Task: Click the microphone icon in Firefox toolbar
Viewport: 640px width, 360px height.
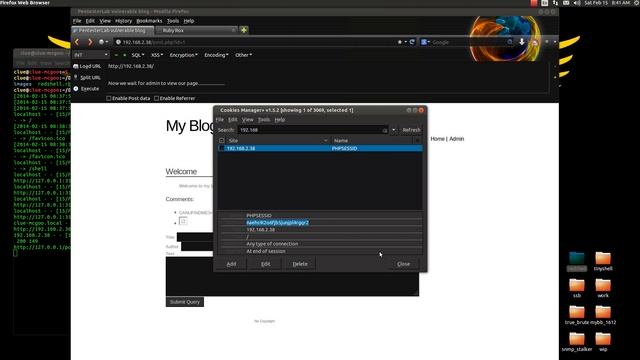Action: pos(522,42)
